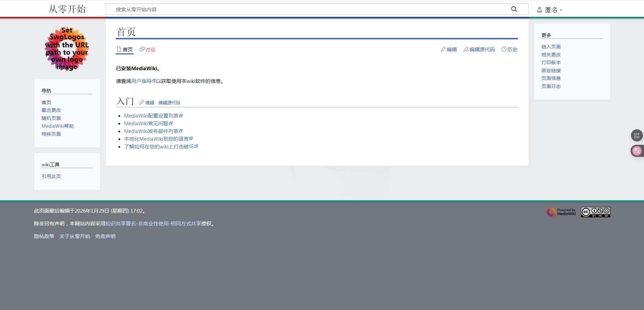Screen dimensions: 644x310
Task: Click the gray QR widget floating icon
Action: pyautogui.click(x=637, y=135)
